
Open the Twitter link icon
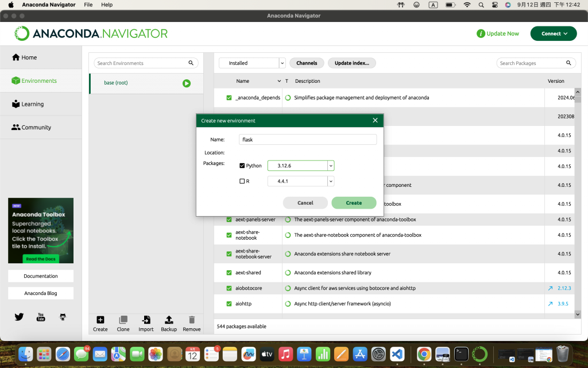[19, 317]
